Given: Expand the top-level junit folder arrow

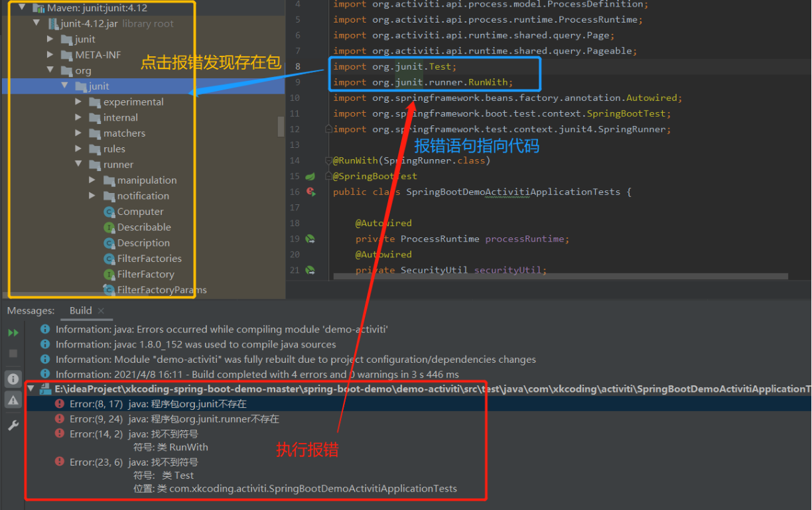Looking at the screenshot, I should [x=50, y=39].
